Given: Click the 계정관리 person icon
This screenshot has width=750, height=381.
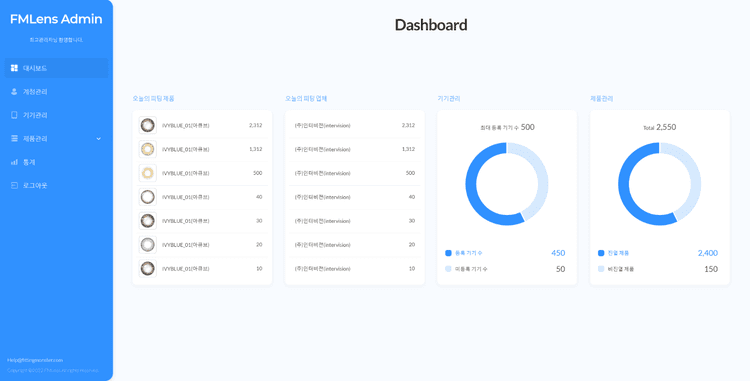Looking at the screenshot, I should [14, 91].
